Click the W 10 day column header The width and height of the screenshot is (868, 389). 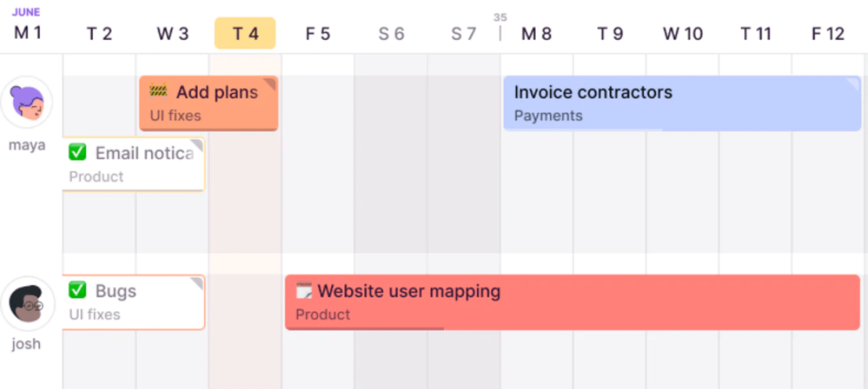[x=683, y=34]
